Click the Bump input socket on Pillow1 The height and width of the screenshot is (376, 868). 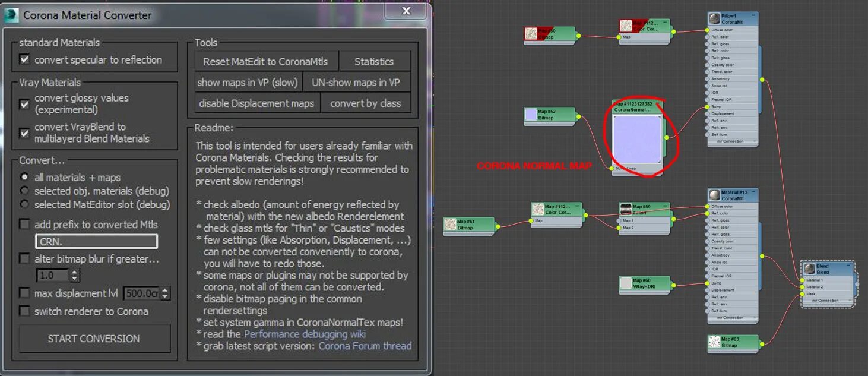coord(707,107)
